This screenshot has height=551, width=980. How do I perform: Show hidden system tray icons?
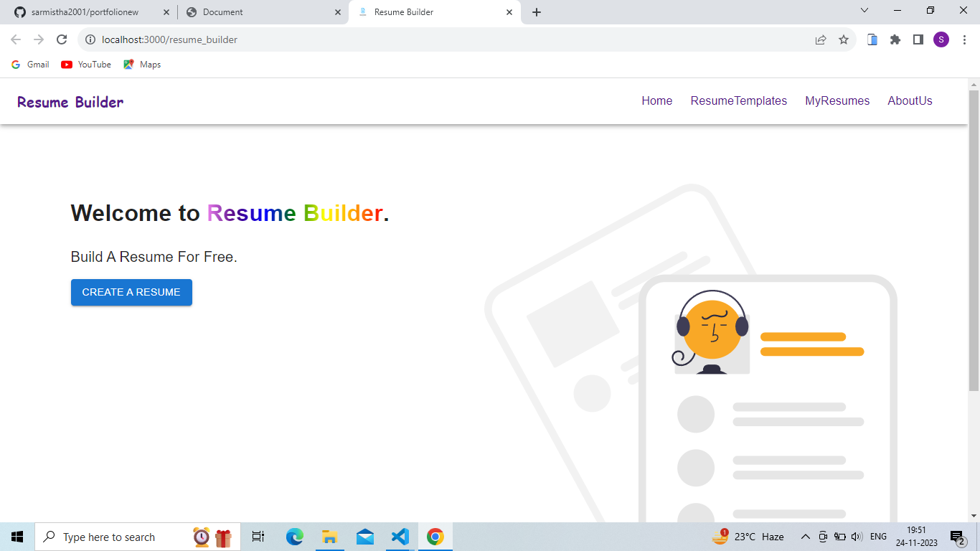click(x=805, y=537)
